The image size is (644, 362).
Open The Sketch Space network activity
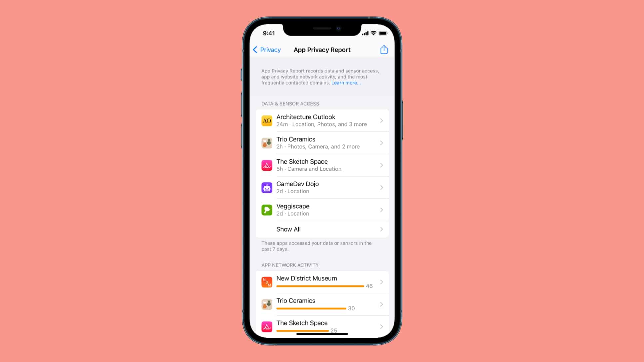(322, 326)
